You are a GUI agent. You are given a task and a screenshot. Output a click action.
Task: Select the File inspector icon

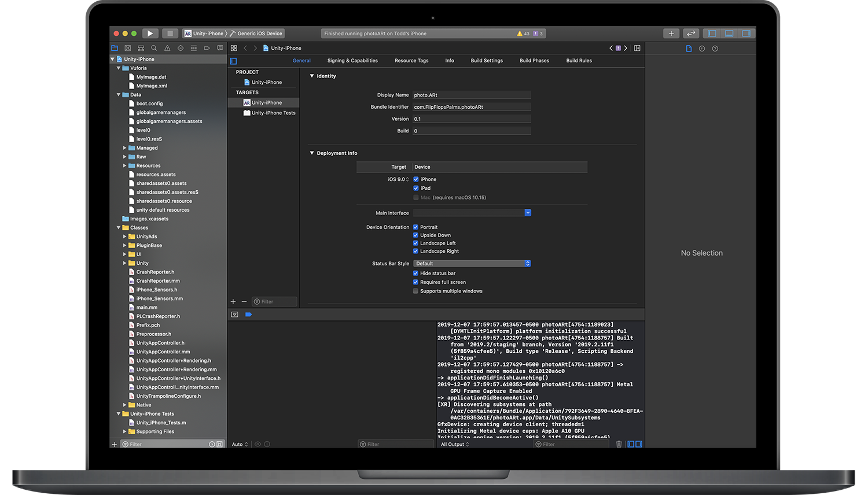[x=689, y=49]
